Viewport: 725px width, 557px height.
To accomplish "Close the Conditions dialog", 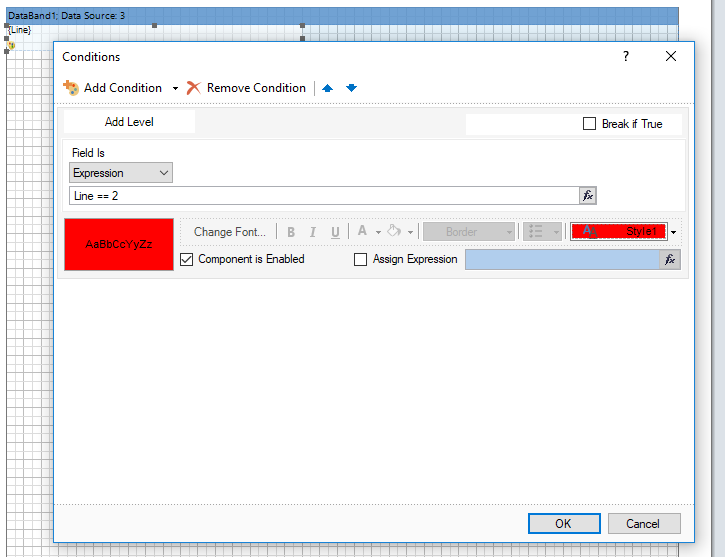I will [x=670, y=56].
